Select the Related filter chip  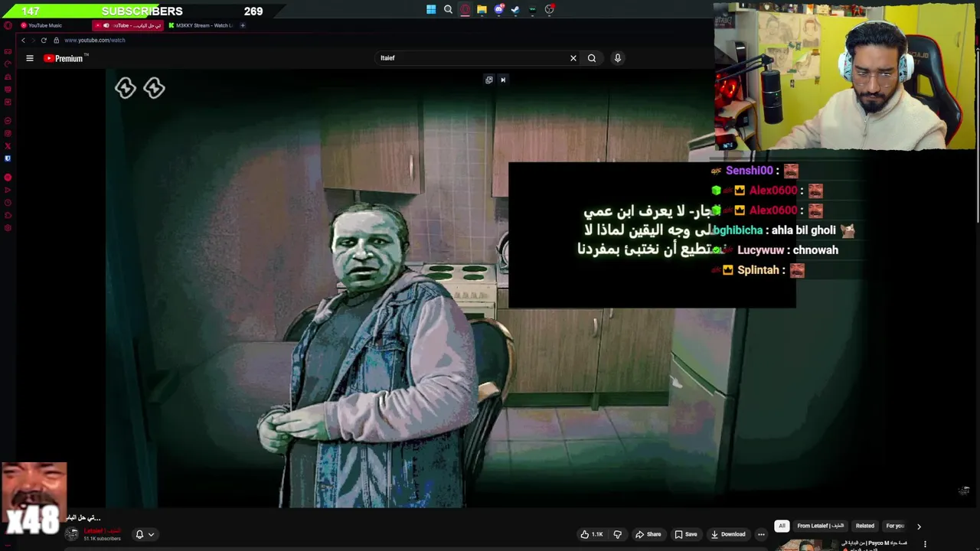pyautogui.click(x=864, y=526)
